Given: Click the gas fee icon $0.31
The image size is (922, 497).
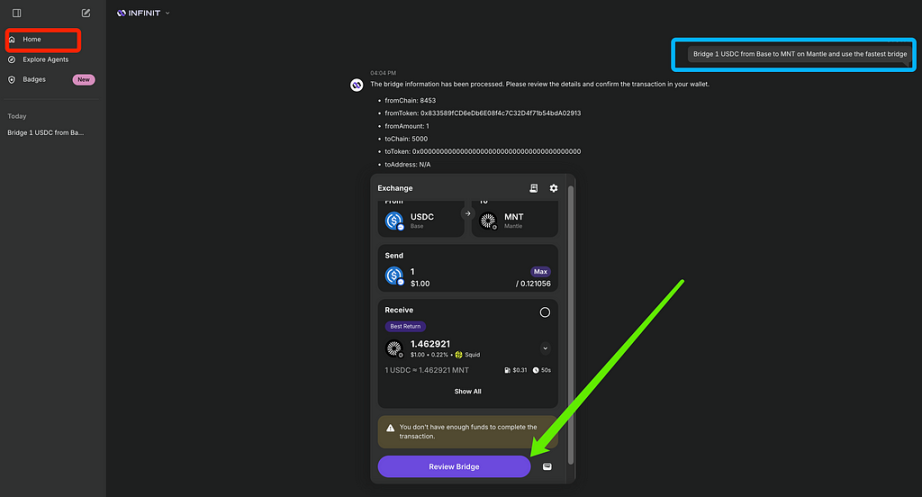Looking at the screenshot, I should tap(507, 371).
